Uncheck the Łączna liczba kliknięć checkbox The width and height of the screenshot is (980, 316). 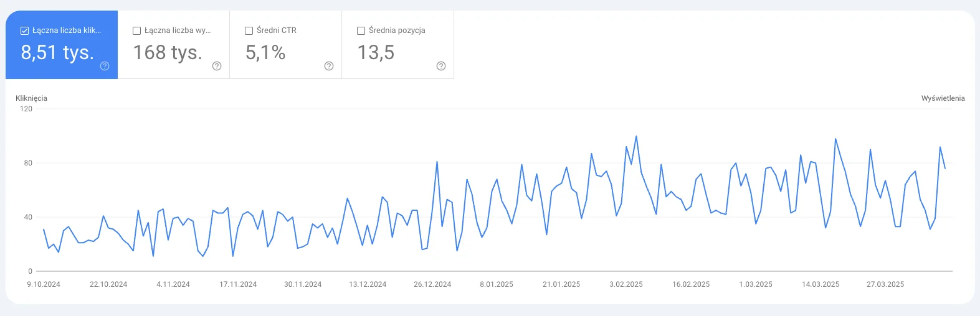pos(25,30)
